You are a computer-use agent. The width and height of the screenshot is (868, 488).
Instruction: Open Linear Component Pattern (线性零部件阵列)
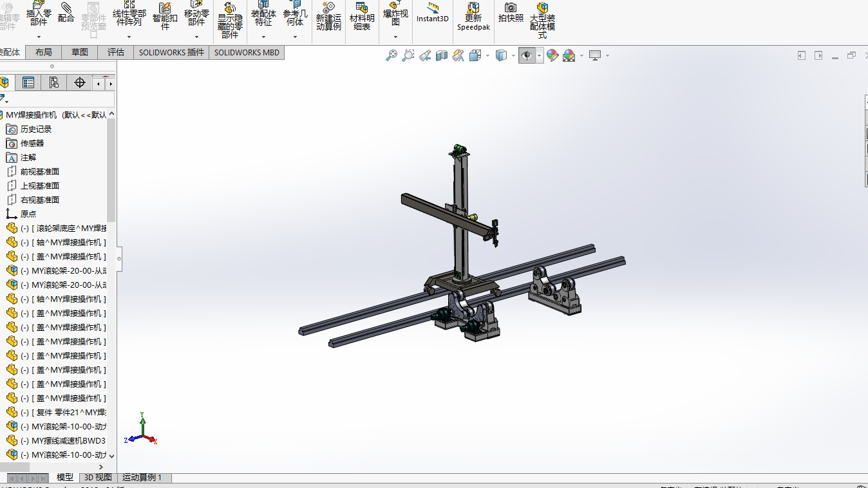(129, 13)
